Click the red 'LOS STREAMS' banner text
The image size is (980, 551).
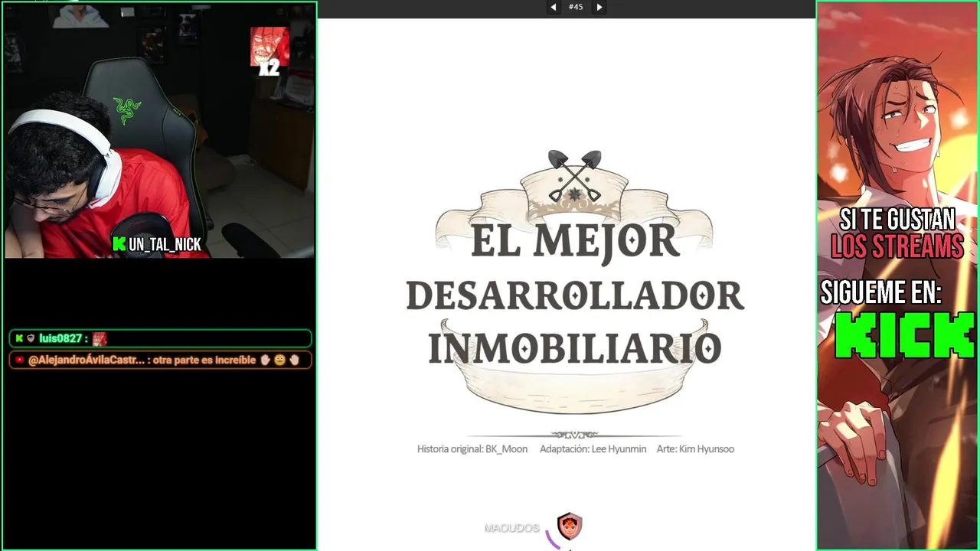click(897, 246)
